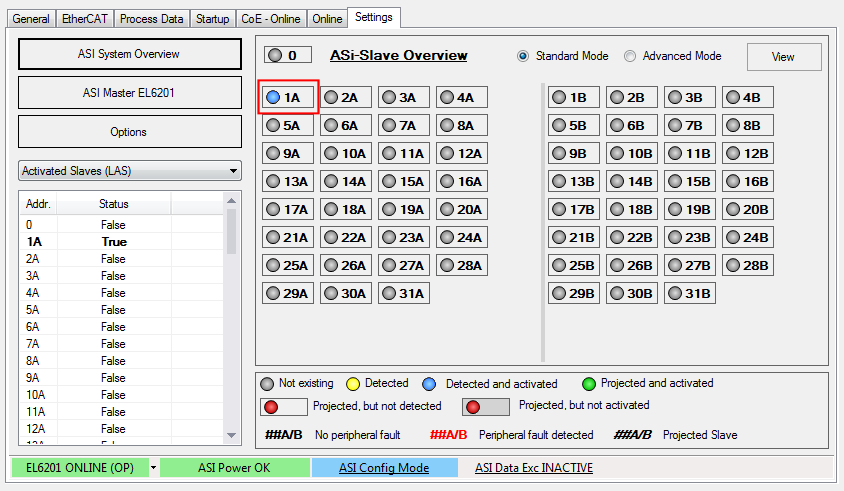Click the ASI System Overview button
Viewport: 844px width, 491px height.
click(x=130, y=54)
